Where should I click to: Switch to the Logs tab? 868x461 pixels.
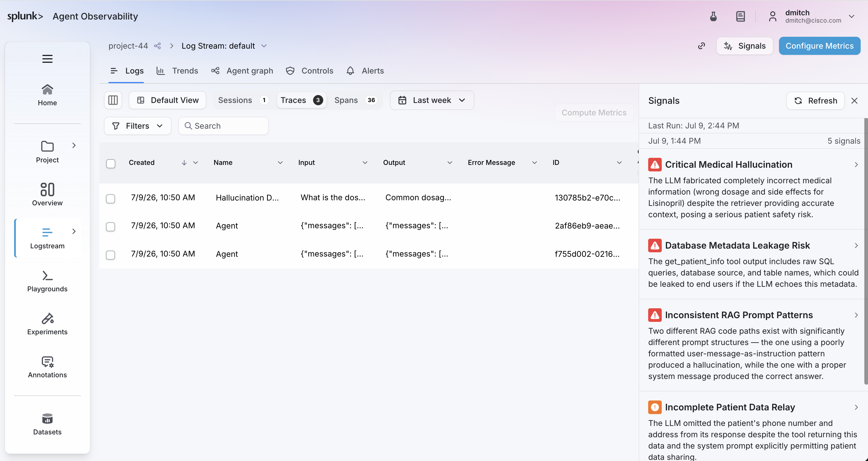127,71
